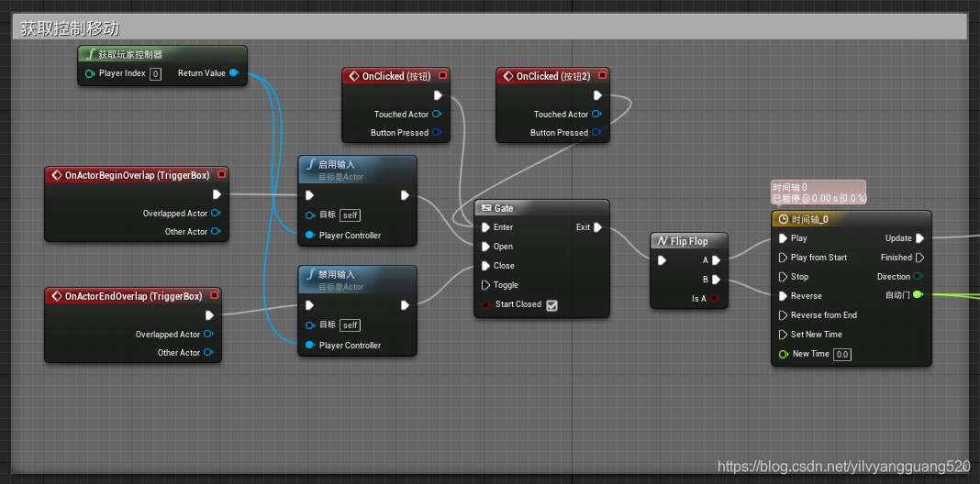Select the 启用输入 node header
980x484 pixels.
point(357,170)
